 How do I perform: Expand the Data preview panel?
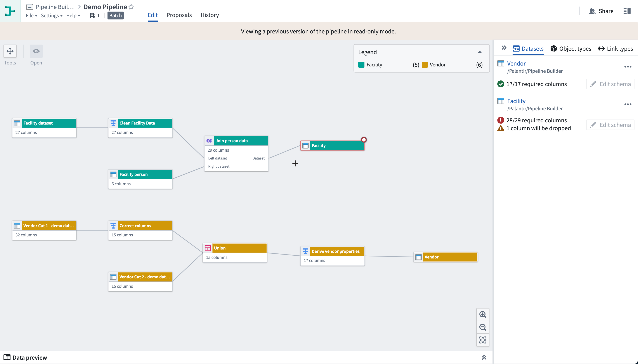click(484, 357)
